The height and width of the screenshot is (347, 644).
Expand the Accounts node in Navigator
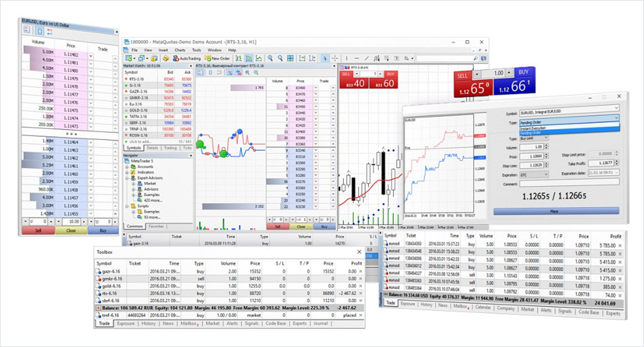(127, 167)
